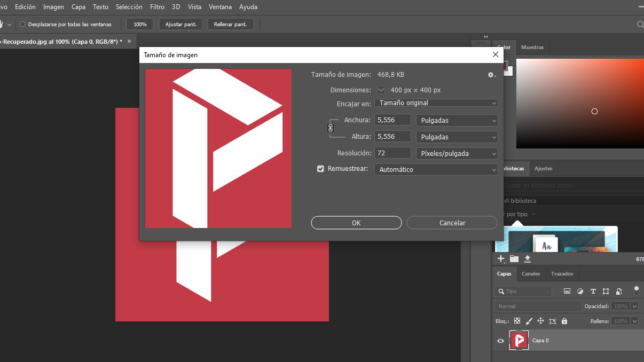Open the Dimensiones units dropdown arrow
This screenshot has height=362, width=644.
point(381,90)
